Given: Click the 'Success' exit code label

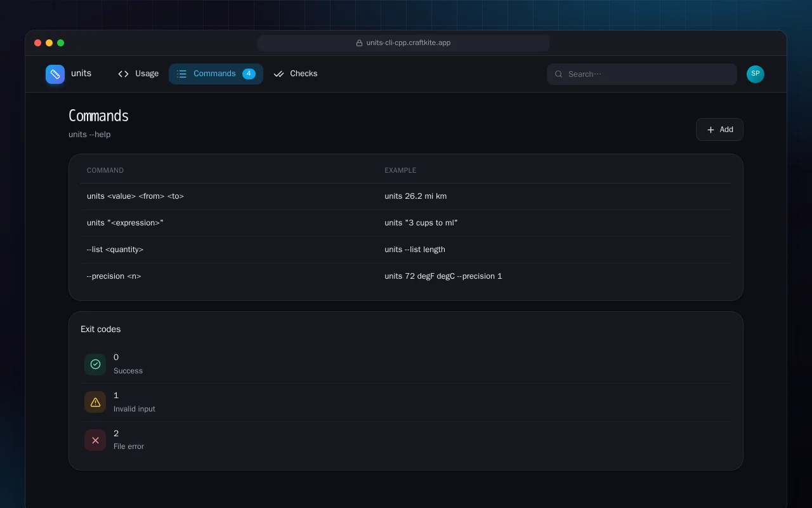Looking at the screenshot, I should [128, 371].
